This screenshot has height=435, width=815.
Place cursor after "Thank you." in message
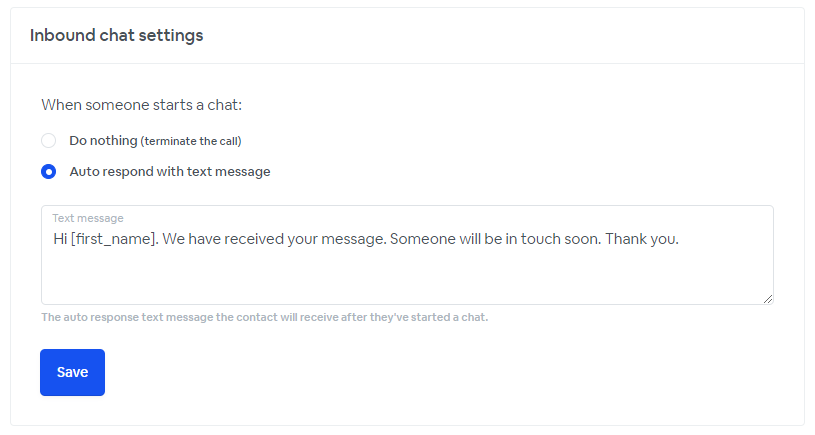pos(681,240)
